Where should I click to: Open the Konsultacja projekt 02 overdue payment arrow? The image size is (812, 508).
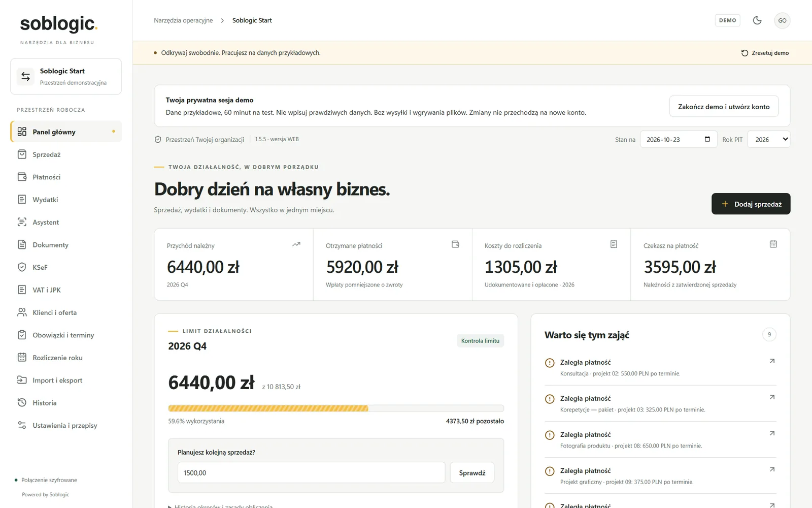click(x=772, y=361)
